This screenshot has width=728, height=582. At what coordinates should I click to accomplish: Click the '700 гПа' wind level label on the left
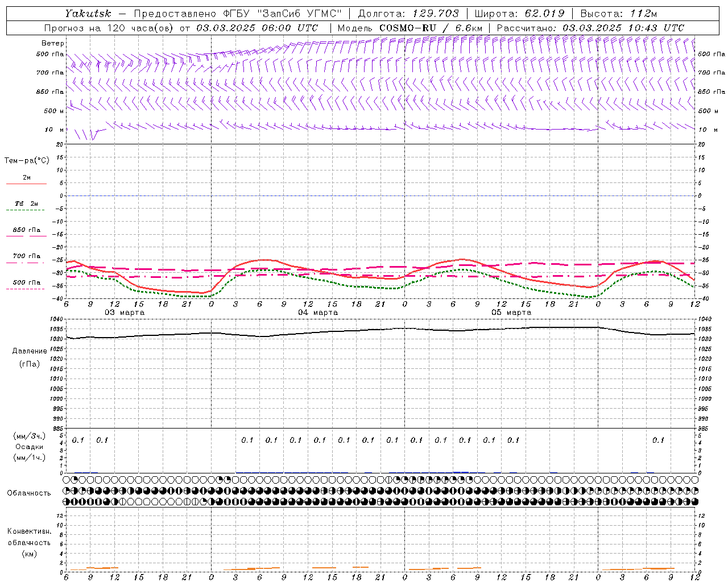pos(50,73)
